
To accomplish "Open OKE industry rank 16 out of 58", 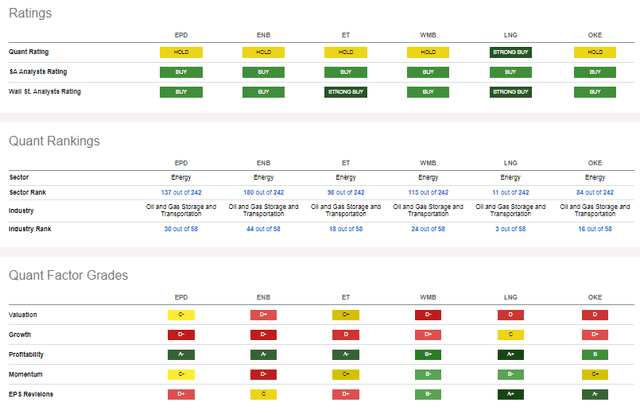I will [596, 229].
